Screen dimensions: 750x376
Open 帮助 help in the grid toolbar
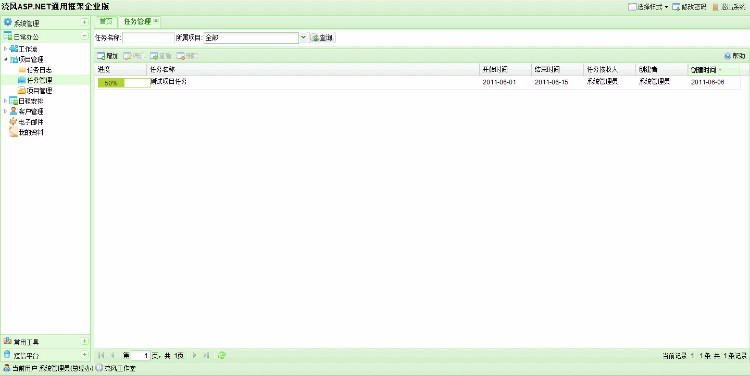click(735, 56)
